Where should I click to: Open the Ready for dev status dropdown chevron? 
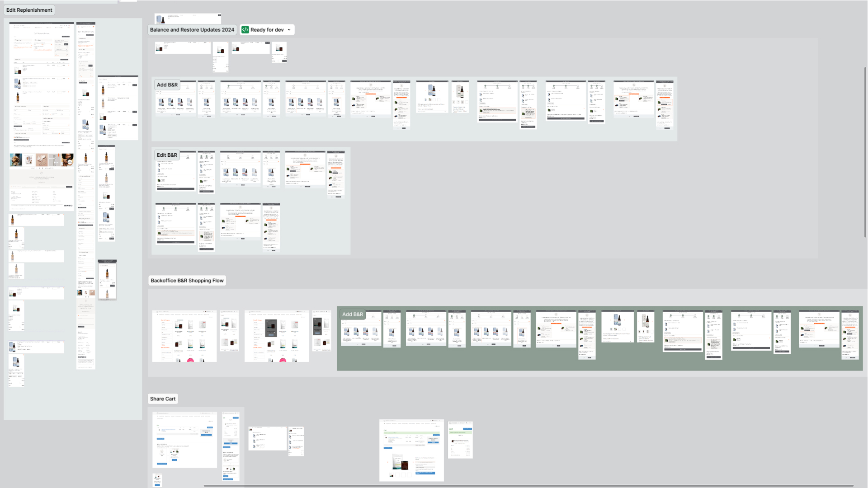289,30
